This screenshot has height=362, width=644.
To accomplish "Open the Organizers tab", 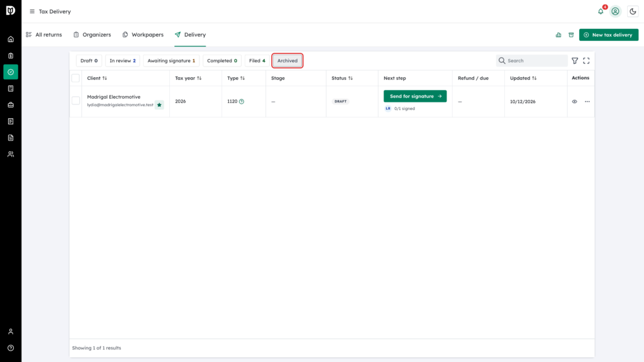I will tap(92, 35).
